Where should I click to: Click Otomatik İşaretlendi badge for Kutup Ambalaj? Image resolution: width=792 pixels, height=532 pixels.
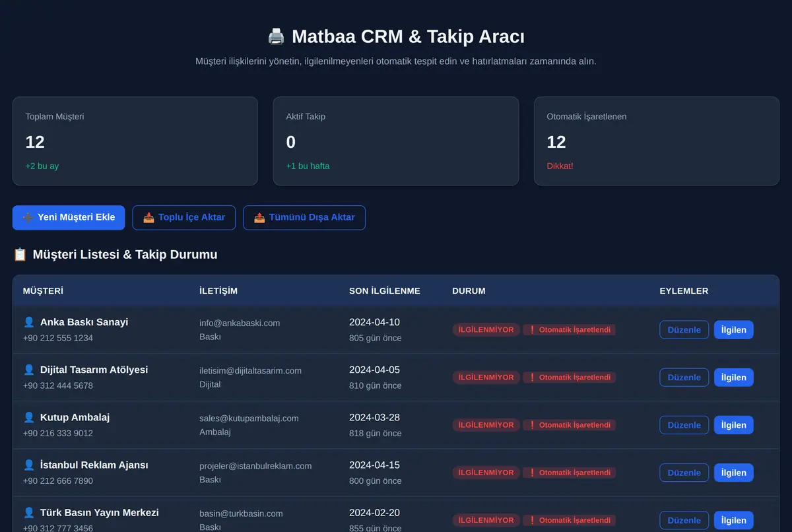click(570, 425)
